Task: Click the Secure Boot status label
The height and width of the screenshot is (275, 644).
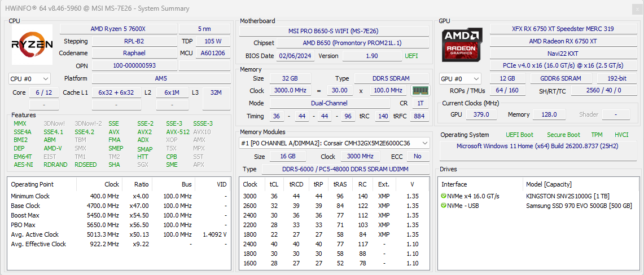Action: [563, 135]
